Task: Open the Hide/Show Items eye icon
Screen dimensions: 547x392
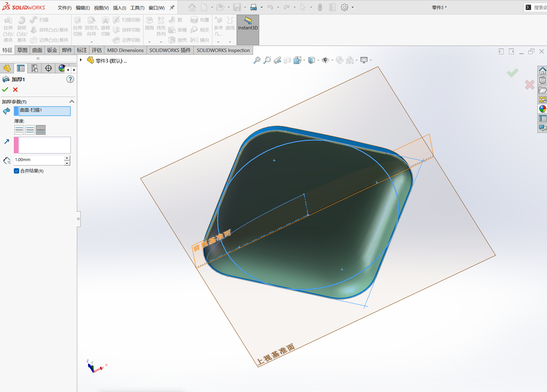Action: click(325, 60)
